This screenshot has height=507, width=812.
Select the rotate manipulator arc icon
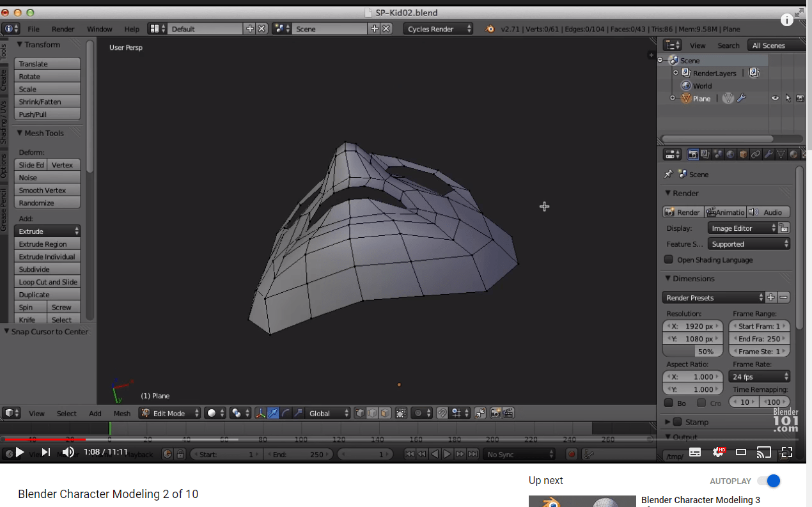click(x=285, y=413)
